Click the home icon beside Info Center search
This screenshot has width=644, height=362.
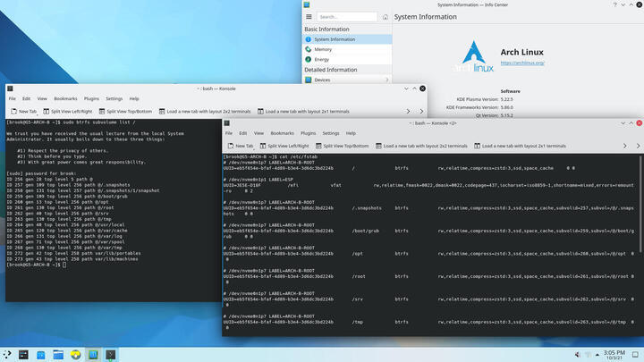click(x=386, y=17)
